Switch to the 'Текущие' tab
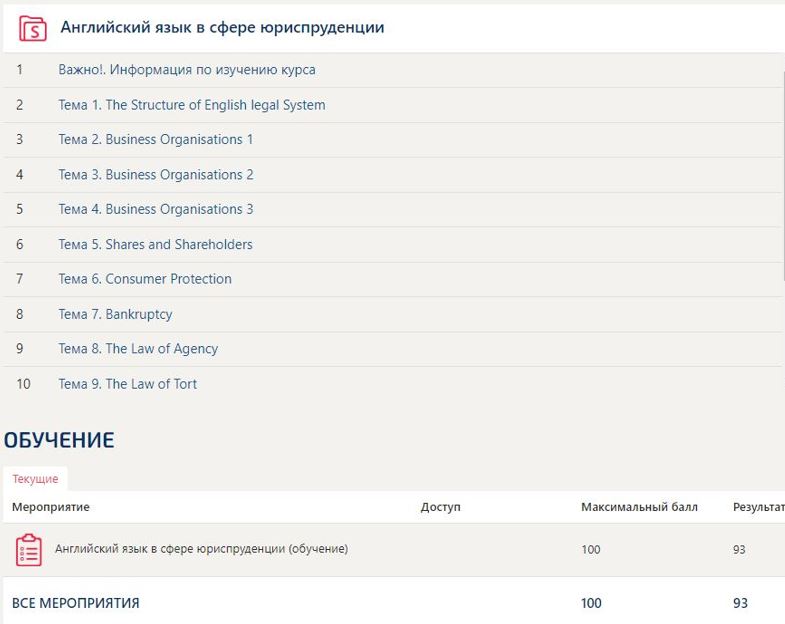 click(35, 479)
